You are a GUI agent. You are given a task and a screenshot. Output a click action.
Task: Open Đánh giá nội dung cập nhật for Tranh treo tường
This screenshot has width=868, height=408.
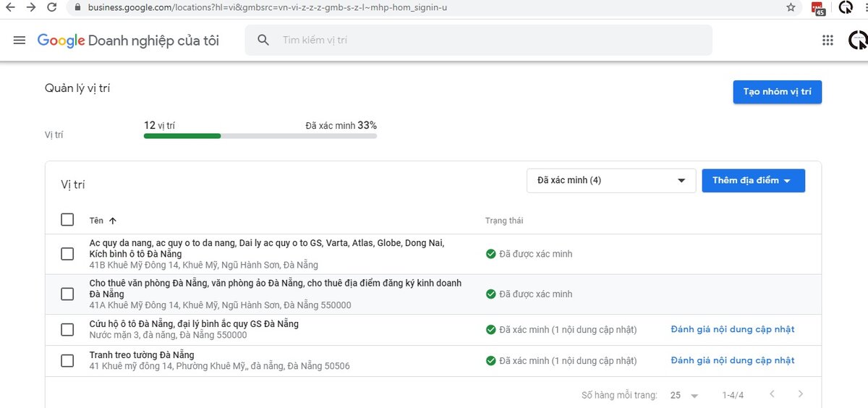tap(732, 360)
